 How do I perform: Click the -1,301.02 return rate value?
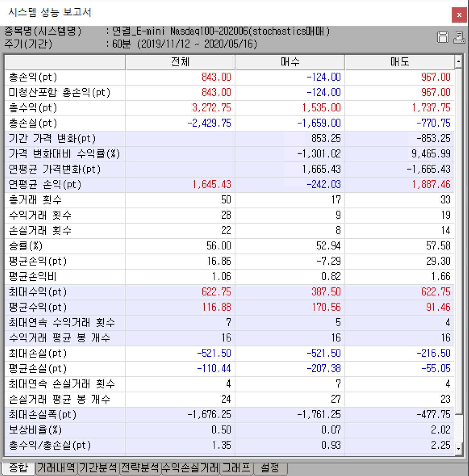tap(319, 154)
